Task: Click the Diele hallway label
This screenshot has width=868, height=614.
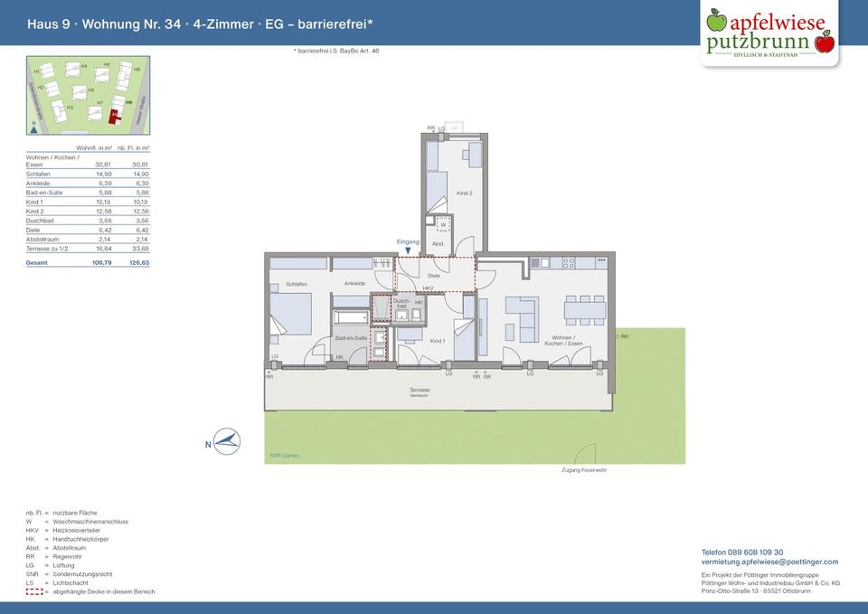Action: (x=434, y=275)
